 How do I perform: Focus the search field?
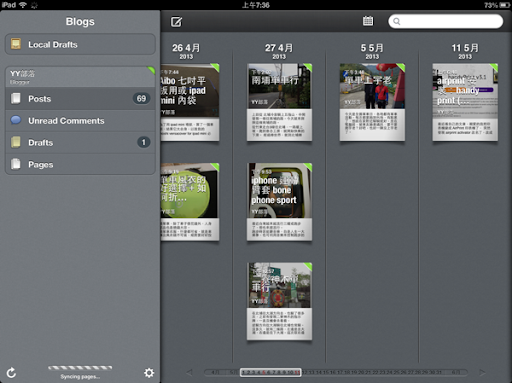pyautogui.click(x=446, y=21)
